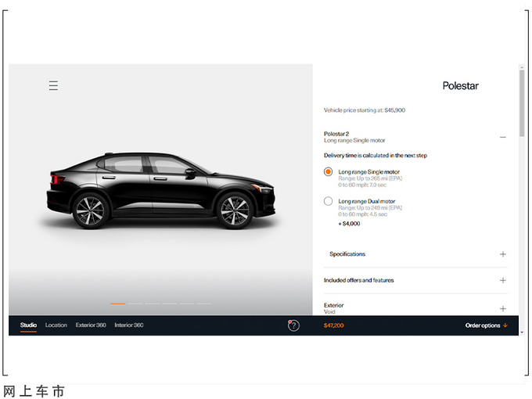
Task: Expand the Exterior Void section
Action: pos(502,308)
